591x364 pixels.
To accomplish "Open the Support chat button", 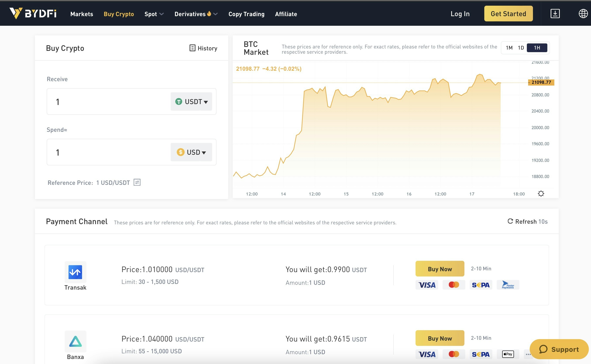I will pyautogui.click(x=559, y=349).
